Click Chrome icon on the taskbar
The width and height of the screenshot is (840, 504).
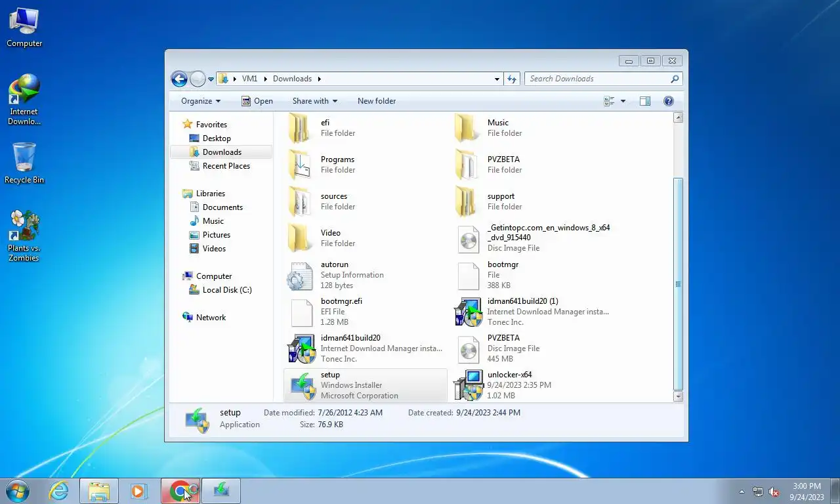click(x=181, y=491)
